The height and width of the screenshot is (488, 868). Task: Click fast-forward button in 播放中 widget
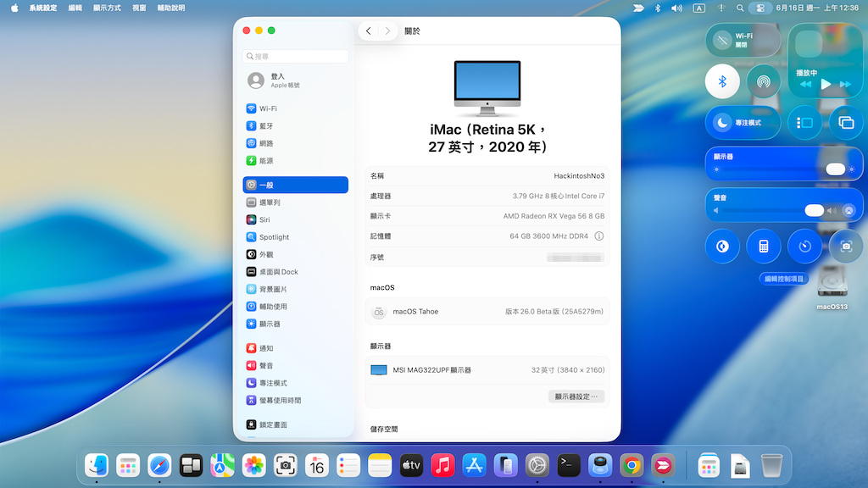[845, 84]
